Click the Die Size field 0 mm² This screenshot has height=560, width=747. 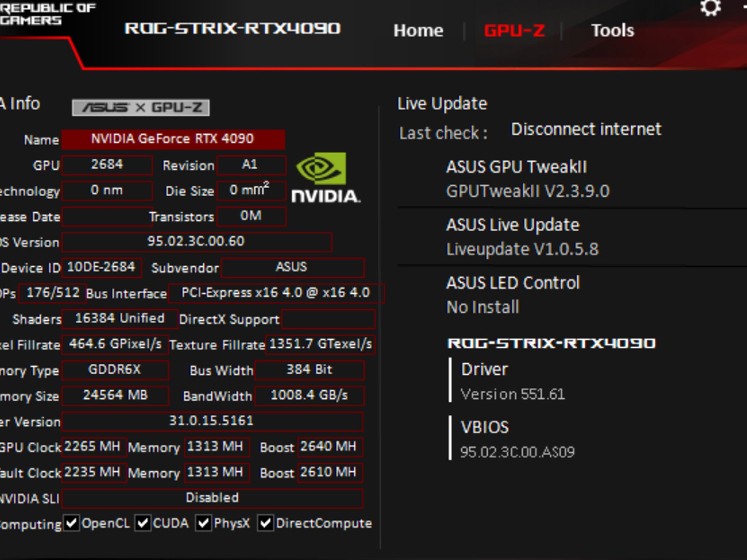click(251, 191)
